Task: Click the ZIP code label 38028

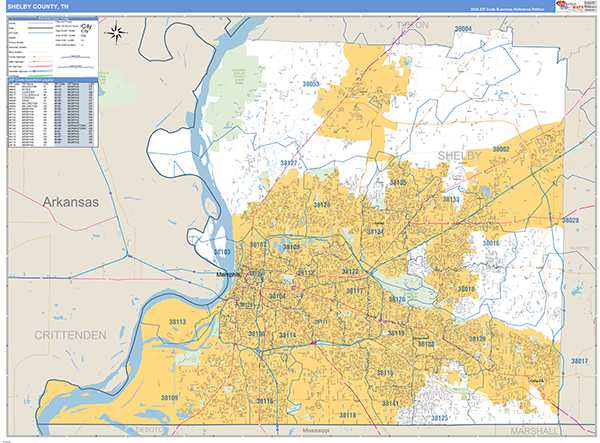Action: (571, 220)
